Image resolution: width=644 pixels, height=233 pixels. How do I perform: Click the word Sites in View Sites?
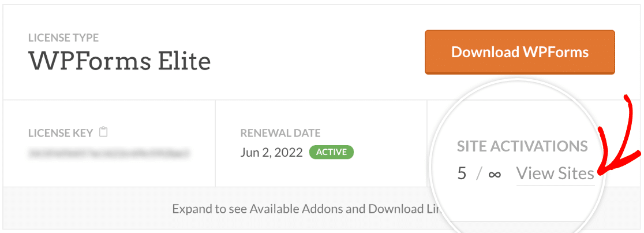(x=575, y=173)
